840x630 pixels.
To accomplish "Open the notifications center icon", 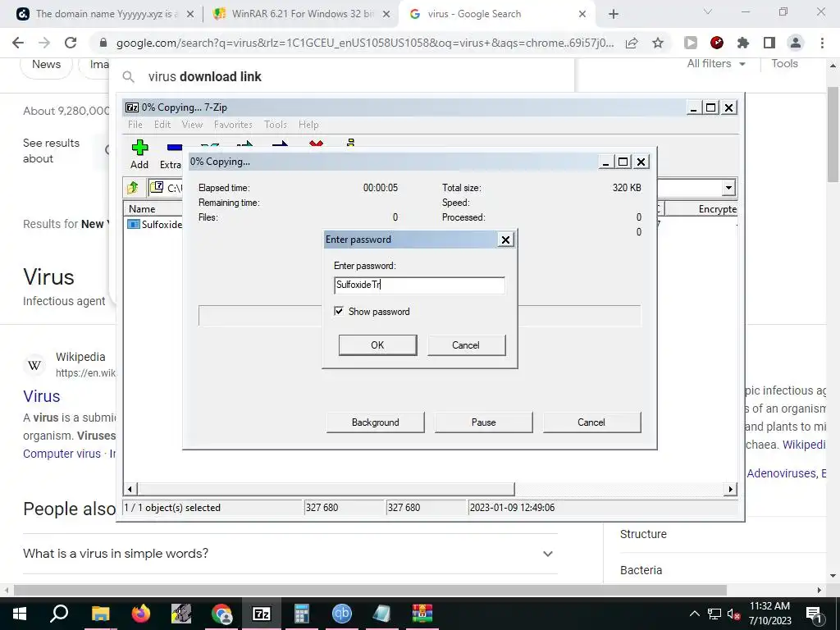I will [x=813, y=614].
